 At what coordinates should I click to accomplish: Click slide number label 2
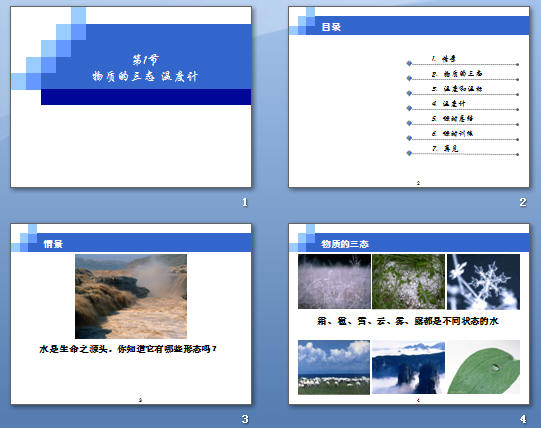point(523,202)
